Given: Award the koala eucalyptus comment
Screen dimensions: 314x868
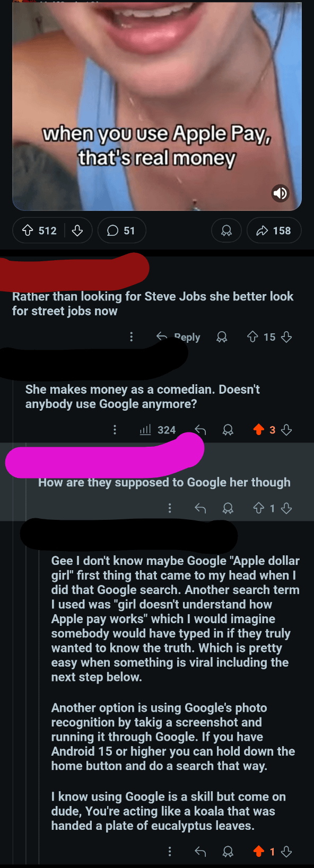Looking at the screenshot, I should pyautogui.click(x=228, y=852).
